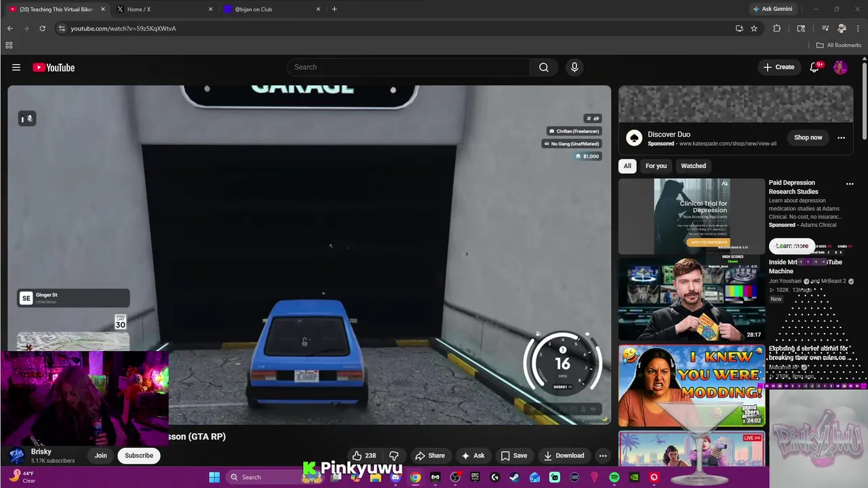Click the Brisky channel name
868x488 pixels.
(41, 451)
